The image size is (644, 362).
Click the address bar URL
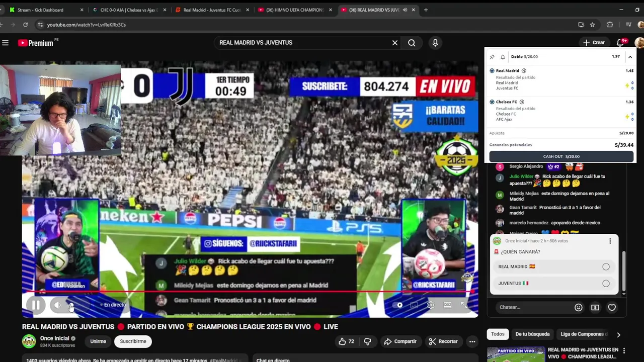[x=87, y=25]
